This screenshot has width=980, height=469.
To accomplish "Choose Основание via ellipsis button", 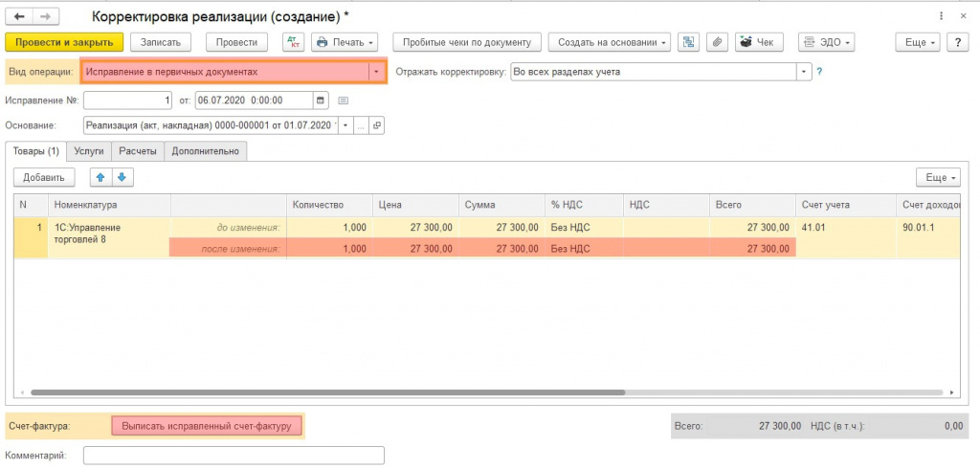I will [361, 125].
